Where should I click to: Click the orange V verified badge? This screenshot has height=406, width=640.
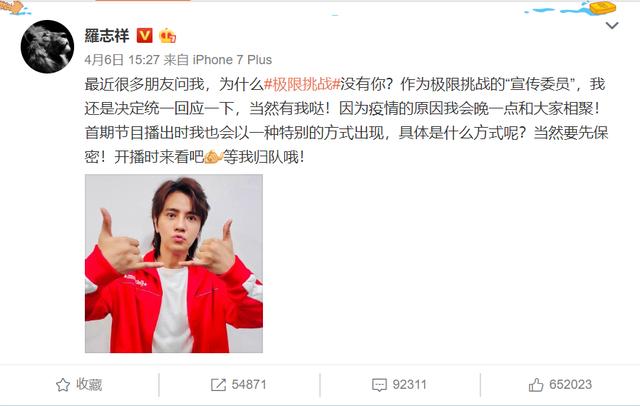(x=144, y=35)
